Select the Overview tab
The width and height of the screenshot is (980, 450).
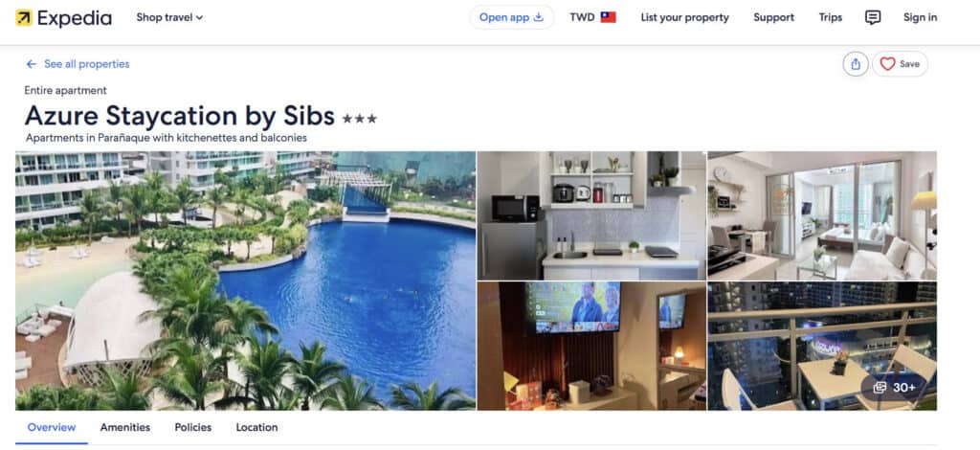coord(52,427)
